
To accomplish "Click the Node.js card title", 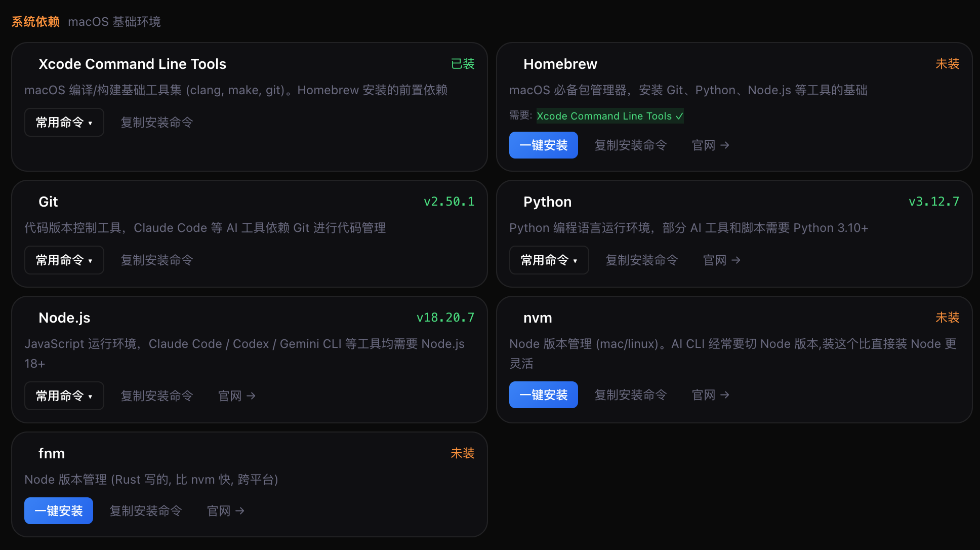I will click(x=64, y=318).
